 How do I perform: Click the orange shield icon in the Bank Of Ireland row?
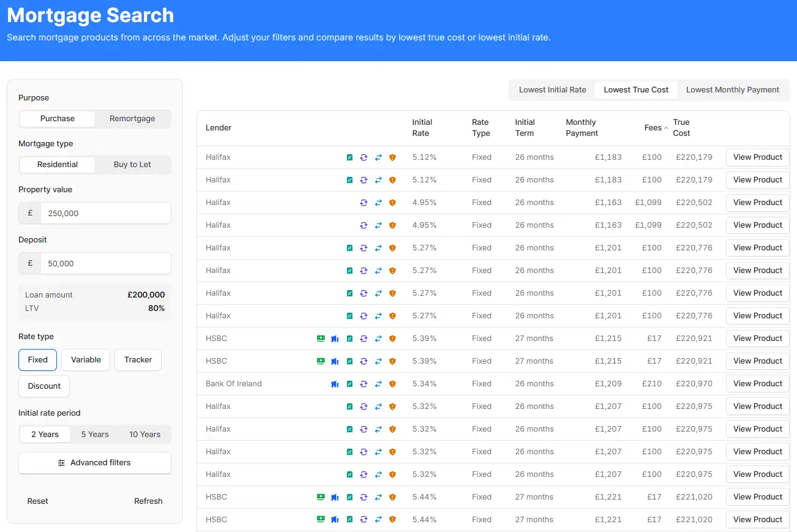click(392, 384)
